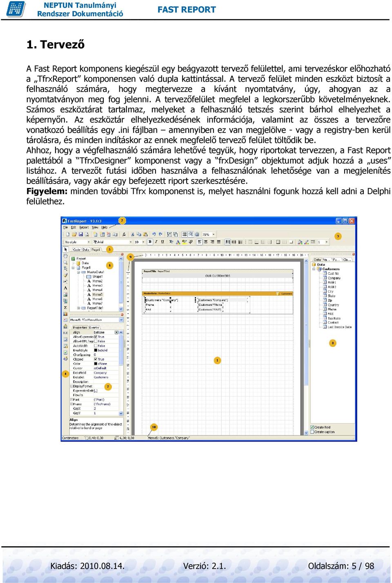Select the Edit text tool
The image size is (392, 583).
pyautogui.click(x=65, y=269)
